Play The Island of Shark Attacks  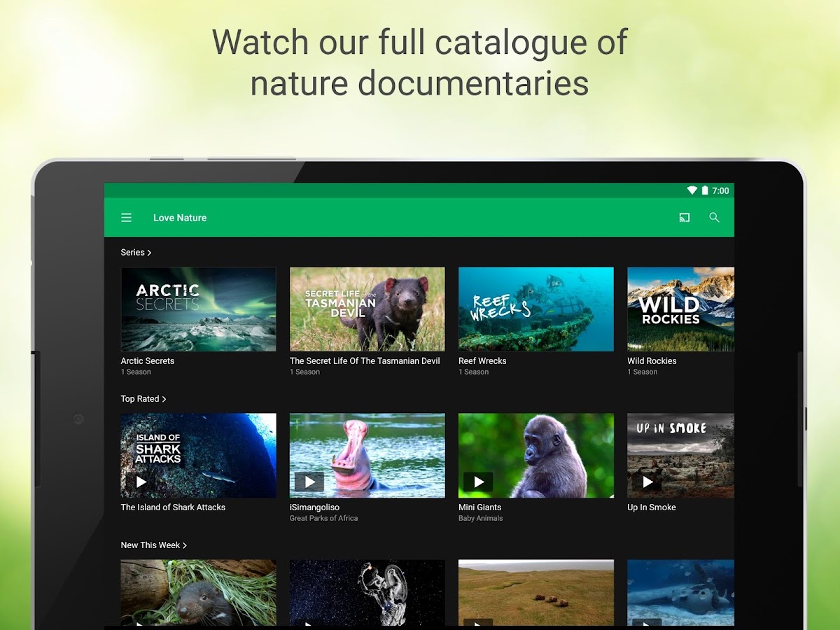click(x=141, y=482)
